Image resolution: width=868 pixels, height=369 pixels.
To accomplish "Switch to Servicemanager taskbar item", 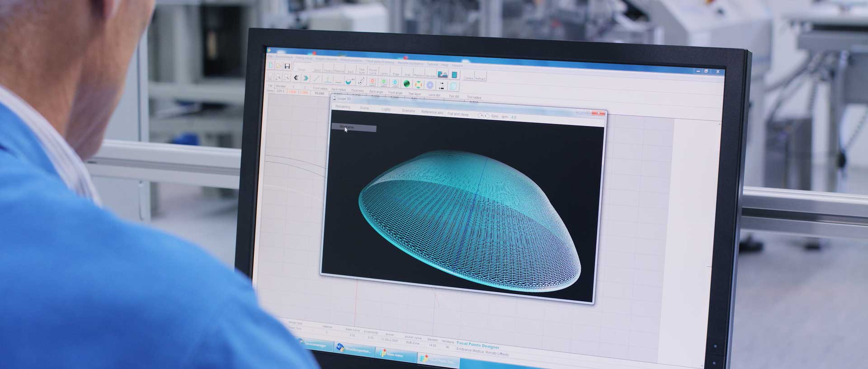I will coord(316,346).
